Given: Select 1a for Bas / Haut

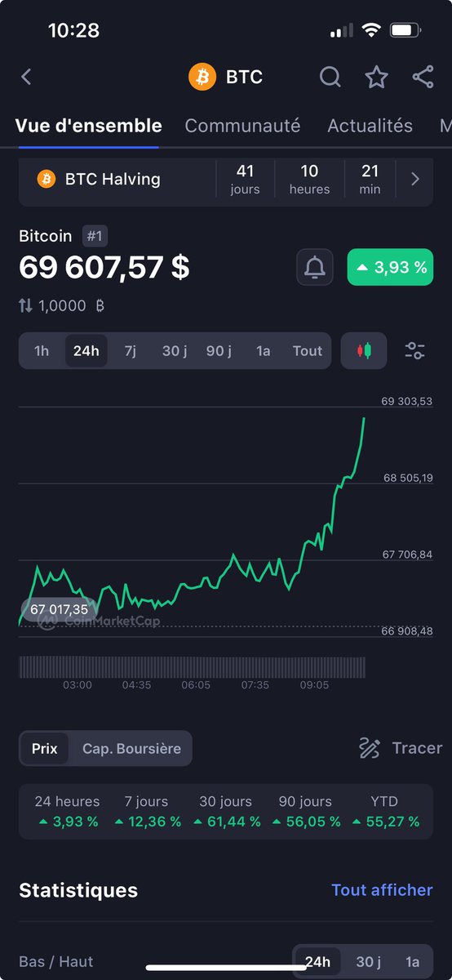Looking at the screenshot, I should point(412,961).
